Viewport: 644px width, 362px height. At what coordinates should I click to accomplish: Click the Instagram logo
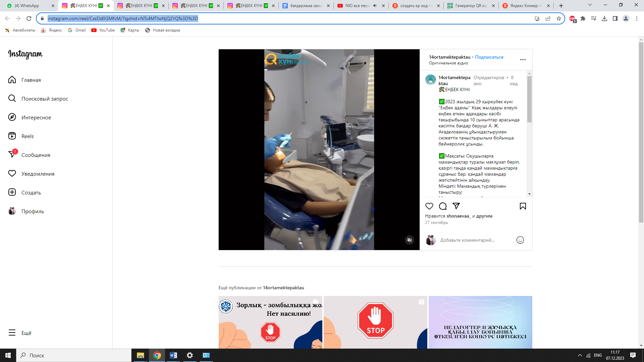click(25, 54)
